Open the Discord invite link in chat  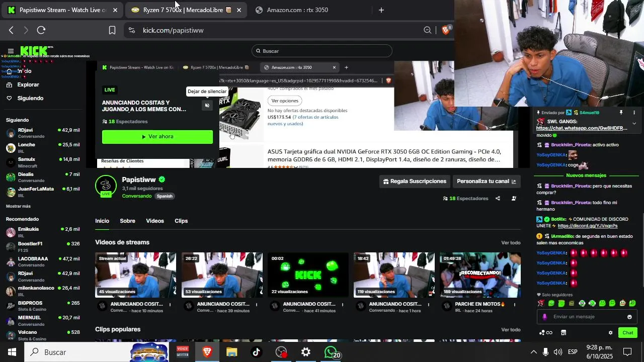(588, 226)
